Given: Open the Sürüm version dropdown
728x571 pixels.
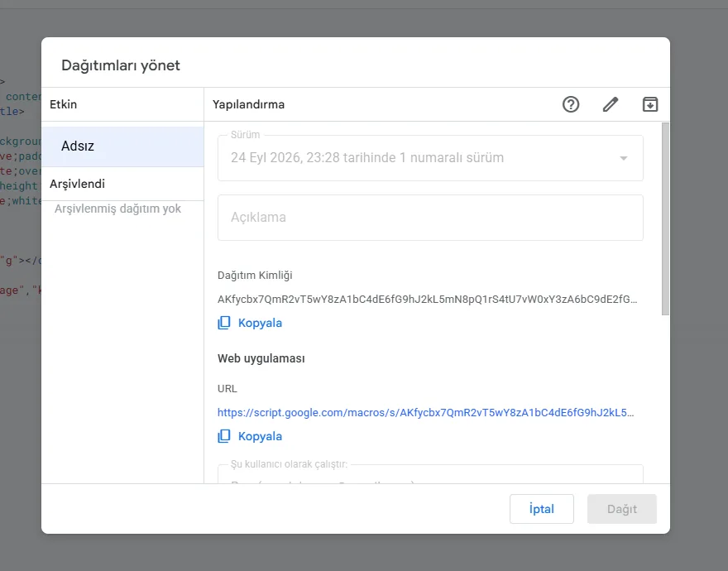Looking at the screenshot, I should [x=430, y=158].
